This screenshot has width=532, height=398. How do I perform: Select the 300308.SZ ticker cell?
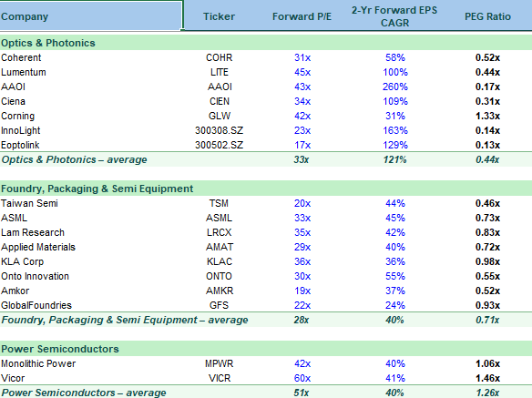click(x=220, y=130)
